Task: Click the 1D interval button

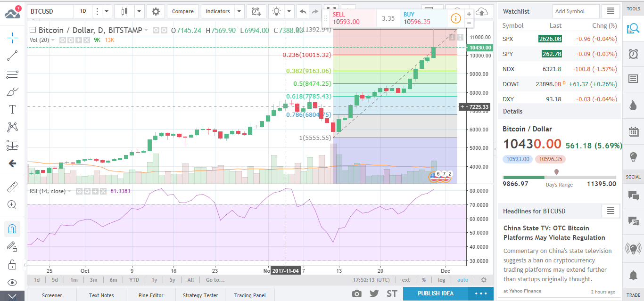Action: (83, 11)
